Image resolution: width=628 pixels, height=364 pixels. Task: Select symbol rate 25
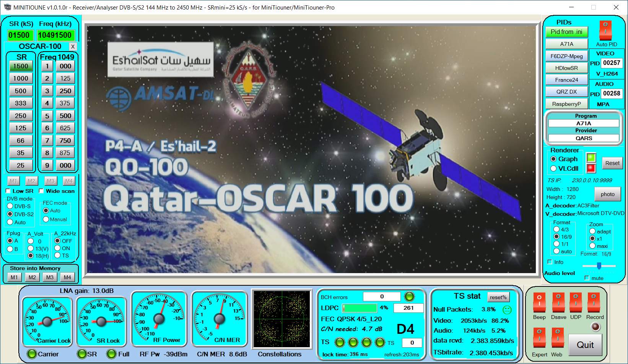point(21,165)
